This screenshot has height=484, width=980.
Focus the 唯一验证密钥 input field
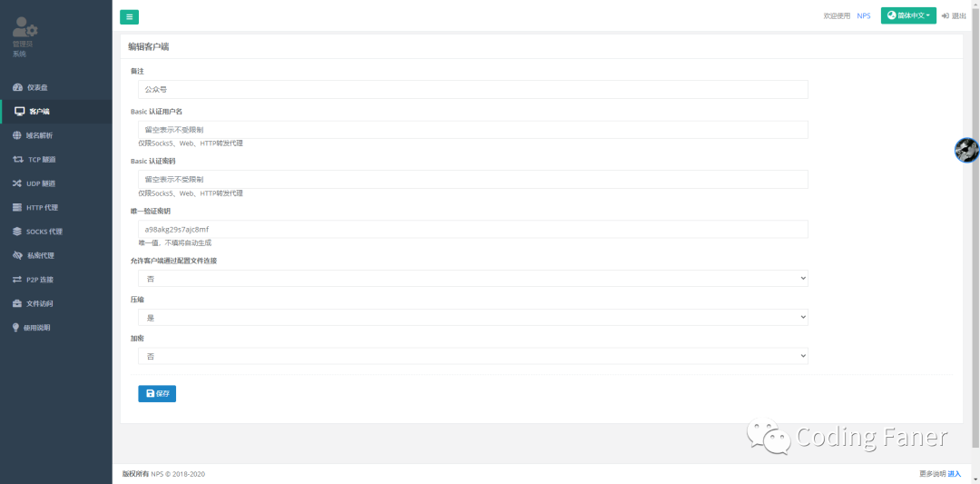[x=473, y=229]
